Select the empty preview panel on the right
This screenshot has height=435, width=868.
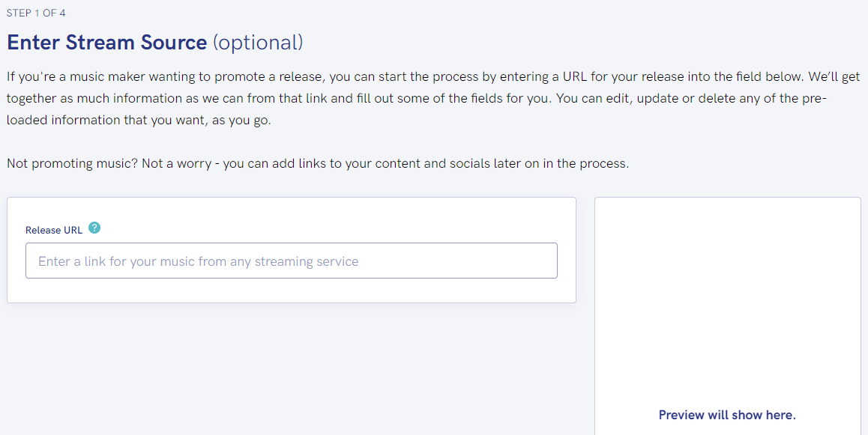[727, 314]
